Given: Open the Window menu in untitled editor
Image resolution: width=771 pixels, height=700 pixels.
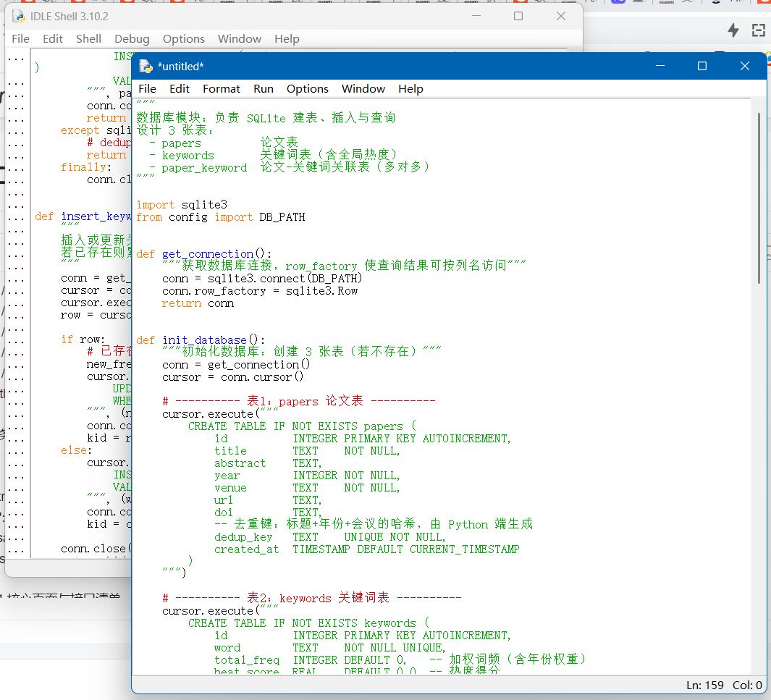Looking at the screenshot, I should (x=363, y=89).
